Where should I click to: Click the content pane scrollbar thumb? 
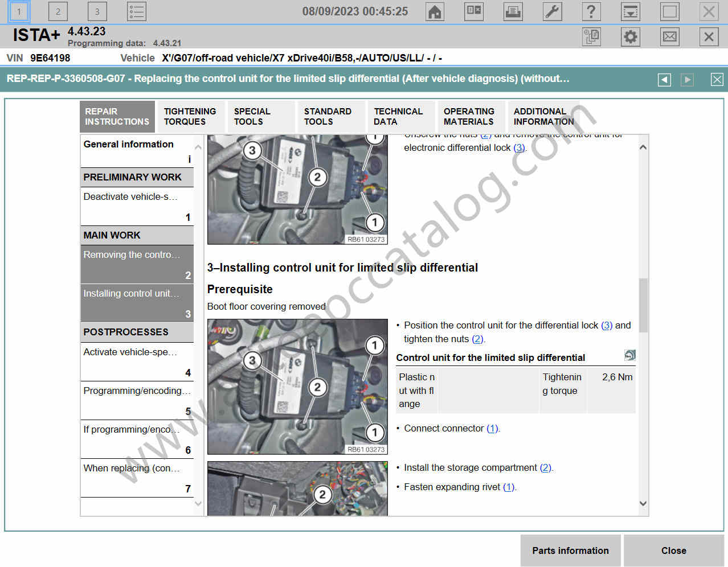pyautogui.click(x=643, y=305)
